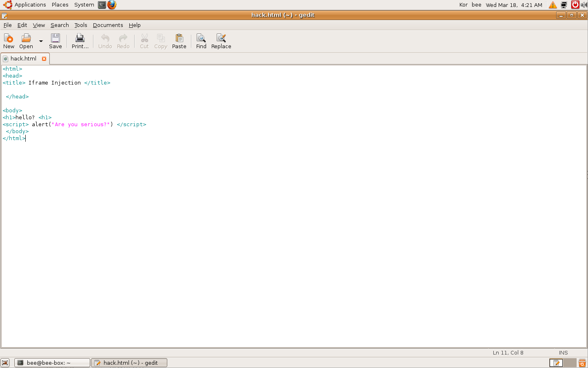The image size is (588, 368).
Task: Open the Places menu in top panel
Action: 60,5
